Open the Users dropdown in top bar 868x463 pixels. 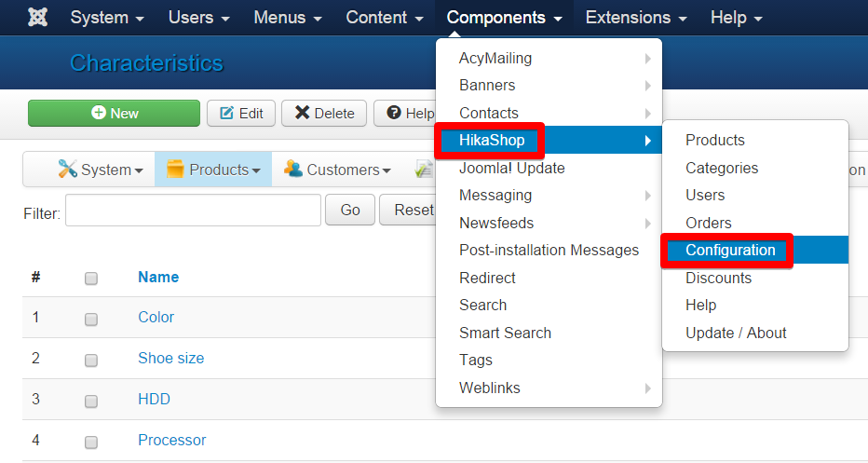(x=198, y=18)
